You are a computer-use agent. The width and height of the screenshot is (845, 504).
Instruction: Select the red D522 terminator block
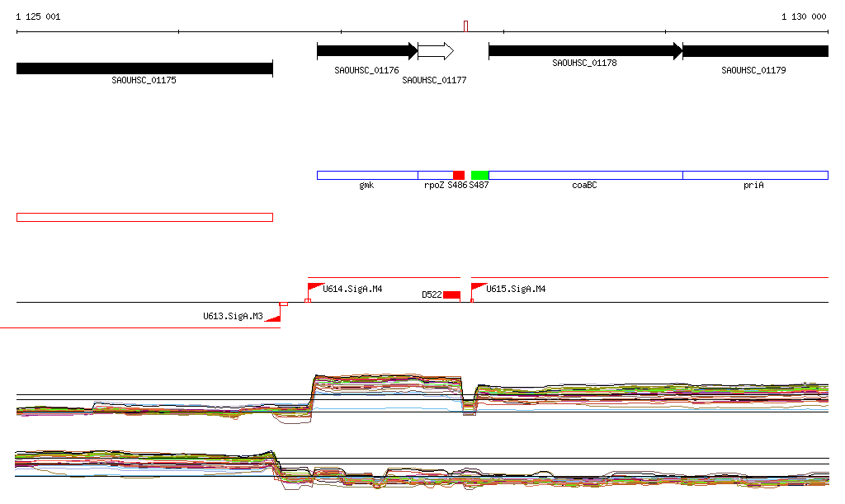coord(451,295)
